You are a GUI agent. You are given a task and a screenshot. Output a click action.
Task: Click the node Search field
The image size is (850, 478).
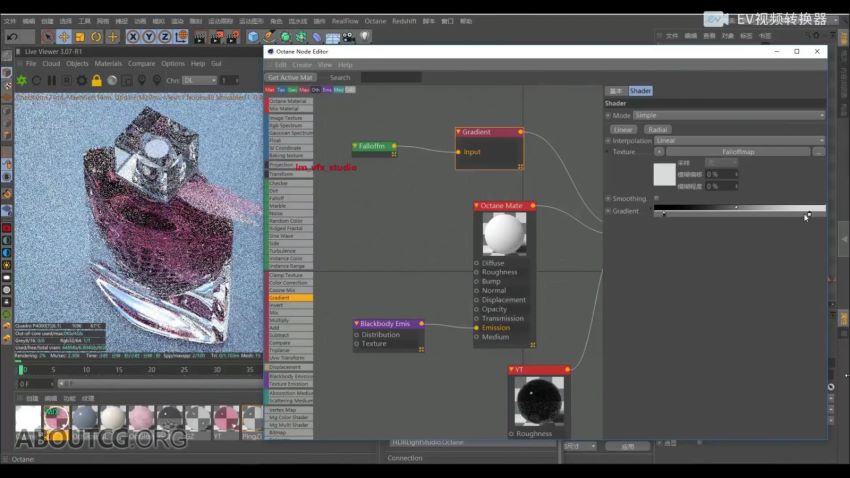[x=391, y=77]
